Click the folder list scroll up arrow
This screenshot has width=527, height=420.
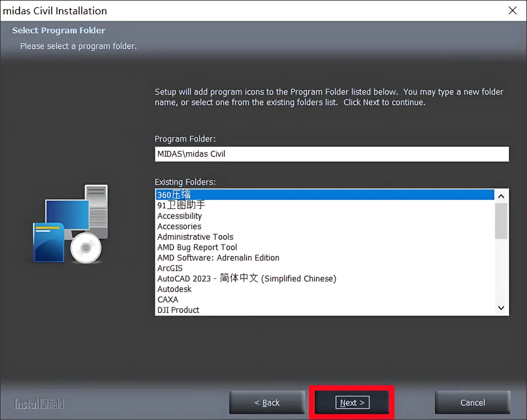click(501, 196)
